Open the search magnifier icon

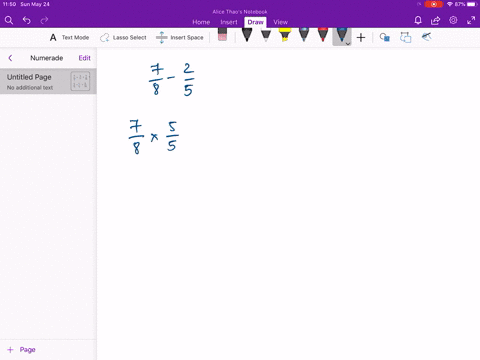click(9, 20)
